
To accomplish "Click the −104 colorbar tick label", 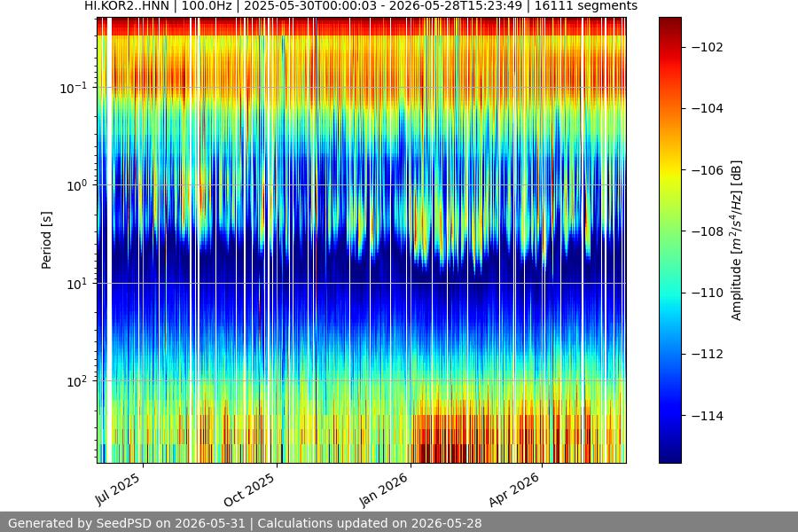I will [x=708, y=108].
